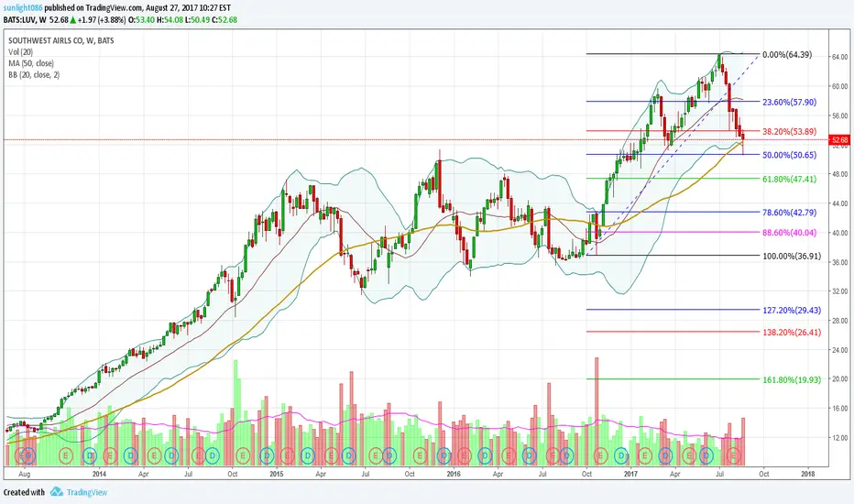Click the 12.00 price axis label

[x=839, y=438]
